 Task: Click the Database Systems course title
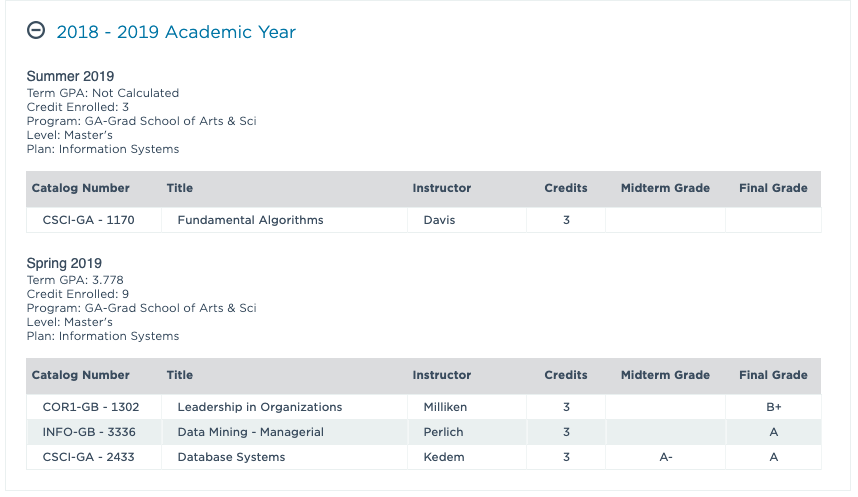pos(231,457)
